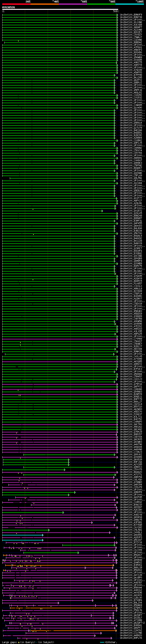Select hit UniRef100_B2RCM2
146x644 pixels.
pos(131,135)
